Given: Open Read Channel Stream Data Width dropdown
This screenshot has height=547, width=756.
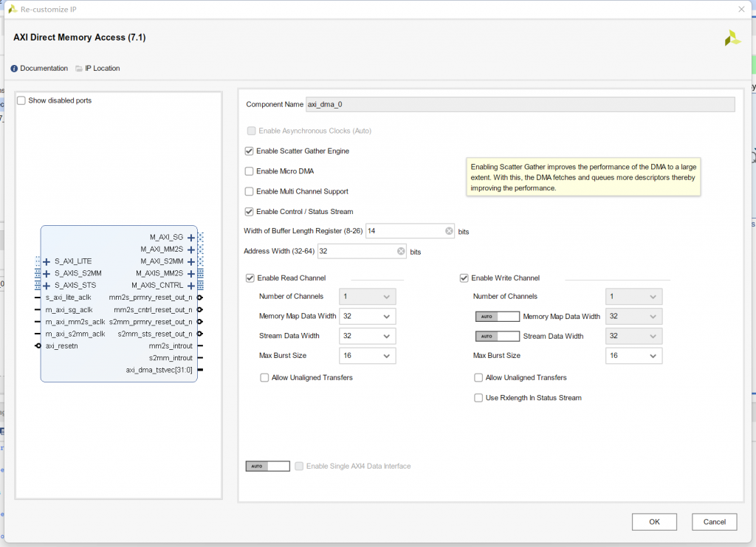Looking at the screenshot, I should coord(368,336).
